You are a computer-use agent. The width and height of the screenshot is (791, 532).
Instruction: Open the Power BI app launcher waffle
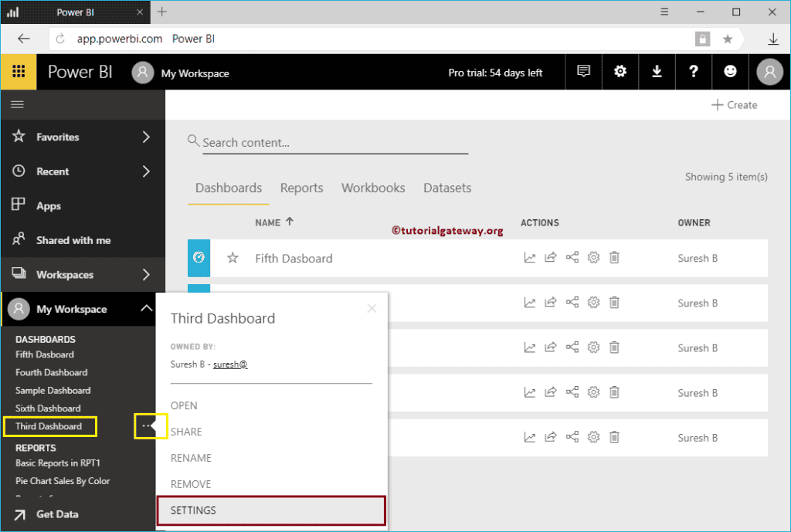[18, 71]
